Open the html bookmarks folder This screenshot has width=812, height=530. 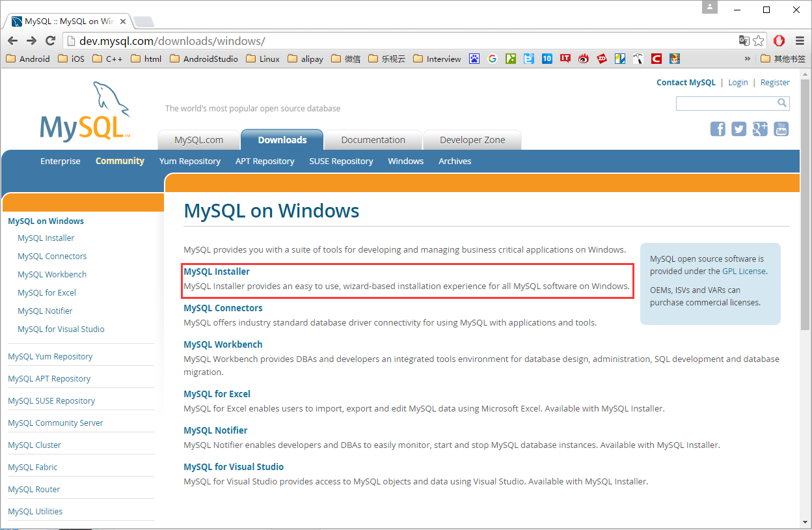click(146, 59)
